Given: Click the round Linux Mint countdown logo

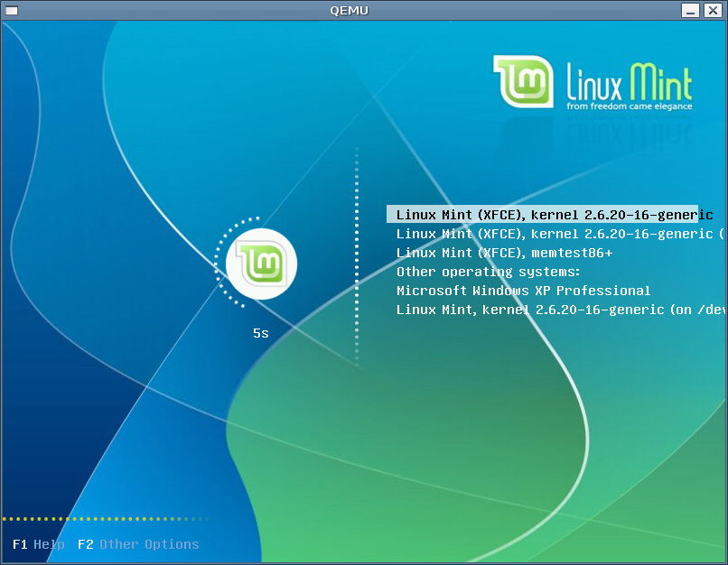Looking at the screenshot, I should tap(261, 264).
